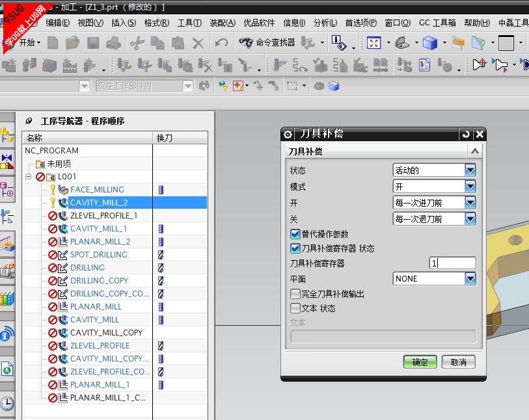529x420 pixels.
Task: Open the 格式(R) menu
Action: click(157, 23)
